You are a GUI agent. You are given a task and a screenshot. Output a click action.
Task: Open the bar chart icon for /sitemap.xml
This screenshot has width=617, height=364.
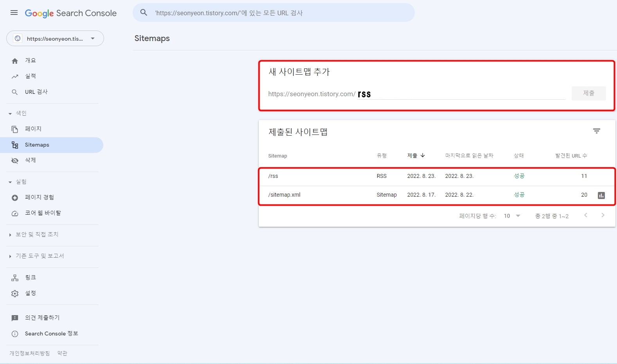(601, 195)
